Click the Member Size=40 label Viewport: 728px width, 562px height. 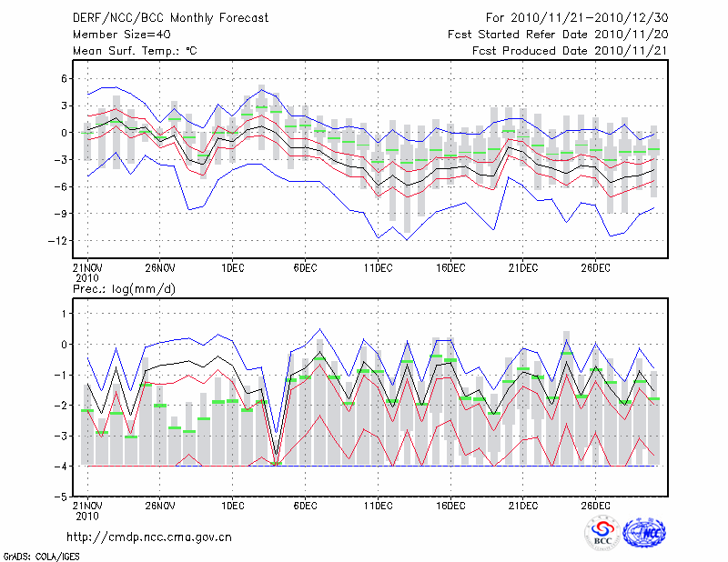pyautogui.click(x=122, y=35)
